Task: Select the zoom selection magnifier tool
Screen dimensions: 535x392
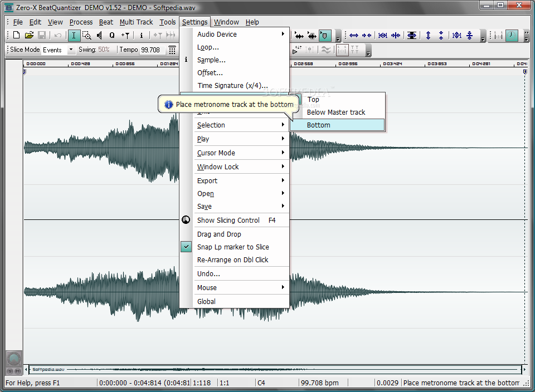Action: tap(87, 35)
